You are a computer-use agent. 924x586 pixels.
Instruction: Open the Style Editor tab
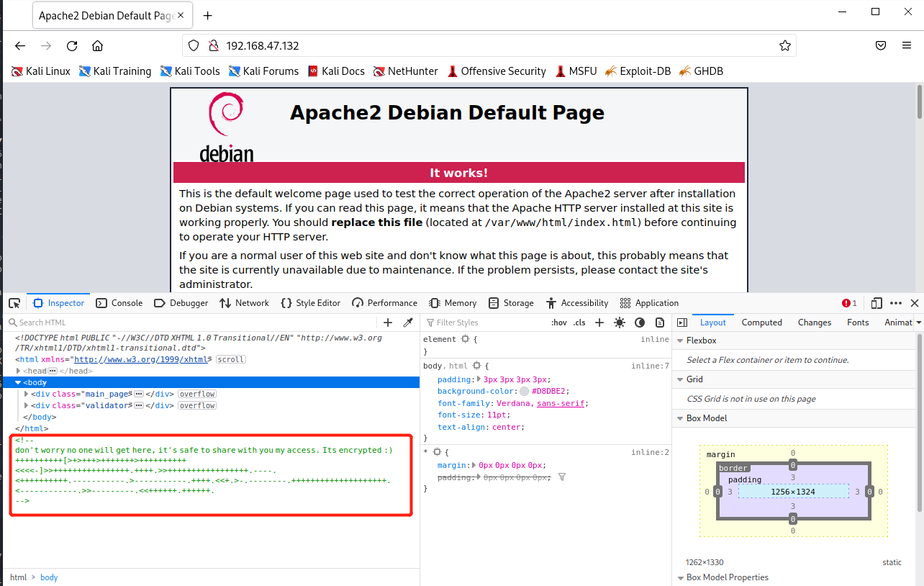click(311, 303)
